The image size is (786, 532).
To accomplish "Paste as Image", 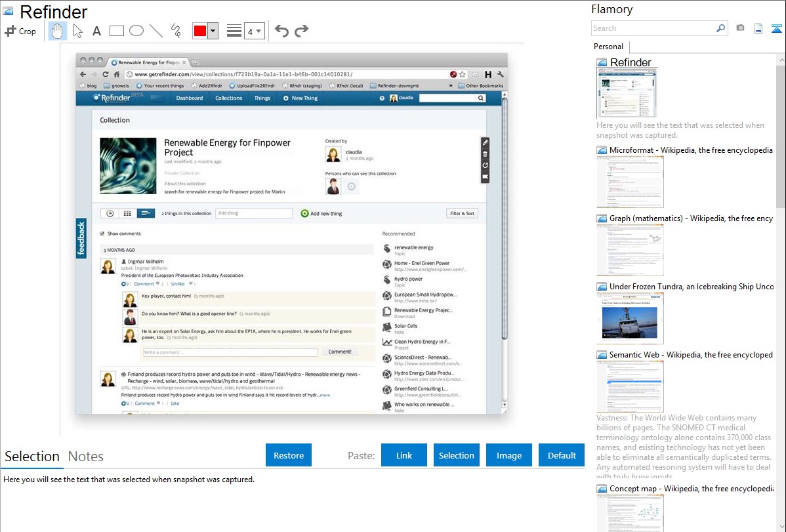I will (x=508, y=455).
